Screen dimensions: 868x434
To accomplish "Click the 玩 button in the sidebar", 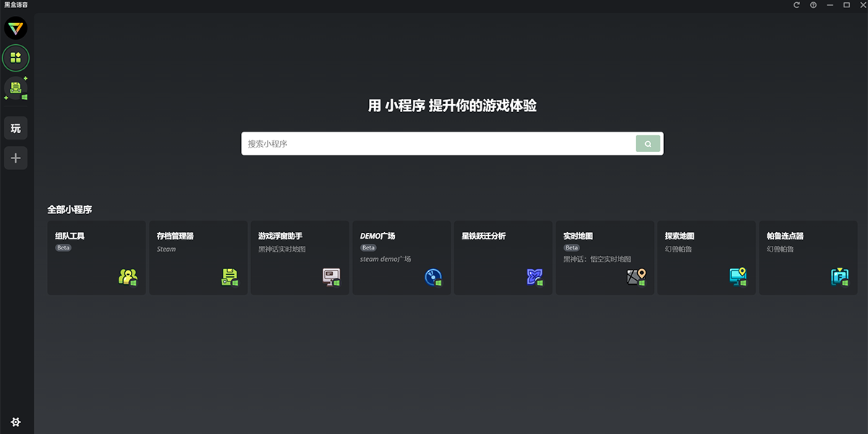I will click(16, 127).
